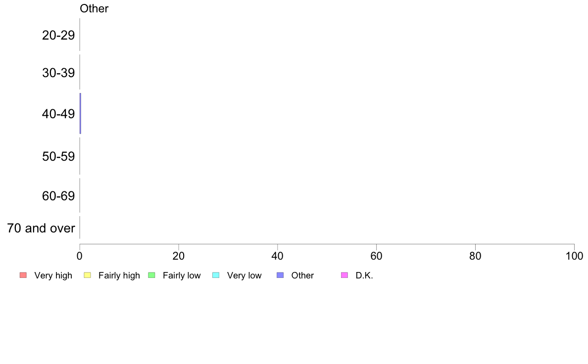Select the Very high legend label
Screen dimensions: 588x364
(x=53, y=275)
